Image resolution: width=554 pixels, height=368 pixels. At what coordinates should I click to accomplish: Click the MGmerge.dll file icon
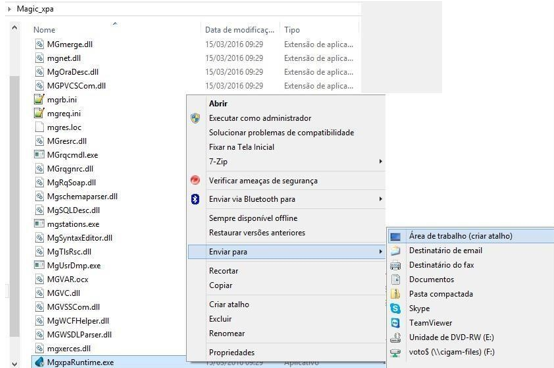point(39,44)
